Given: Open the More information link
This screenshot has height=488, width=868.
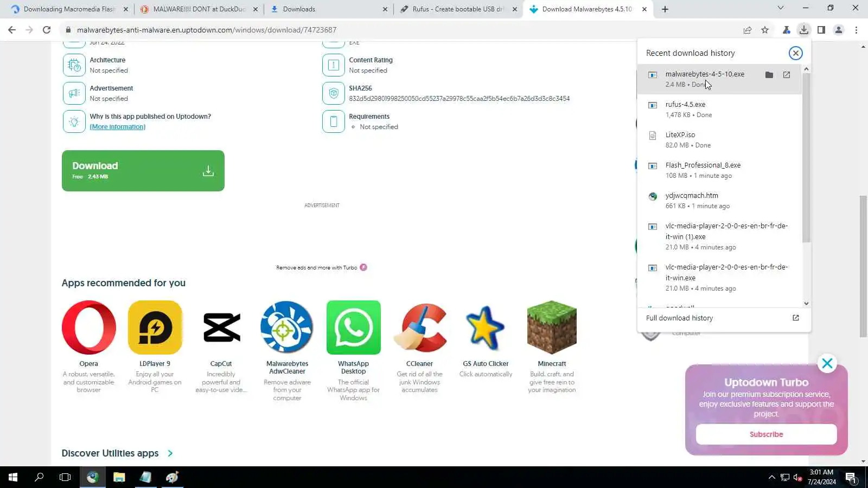Looking at the screenshot, I should (118, 127).
